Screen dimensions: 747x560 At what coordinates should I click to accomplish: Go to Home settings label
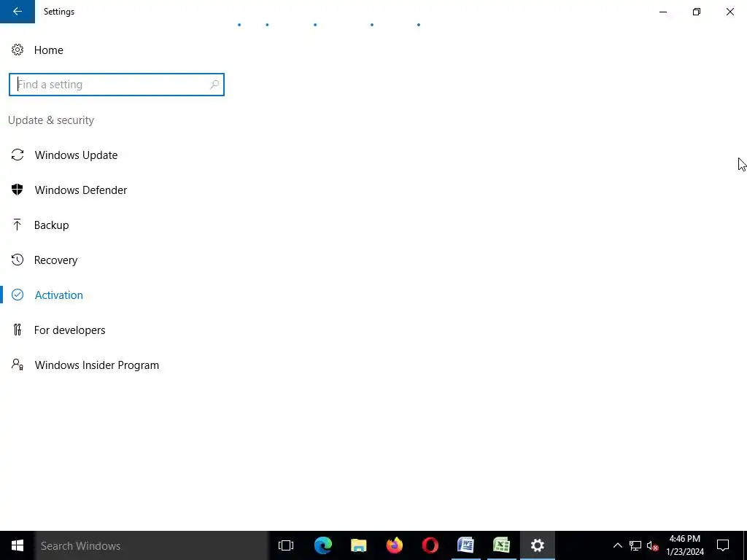tap(49, 50)
